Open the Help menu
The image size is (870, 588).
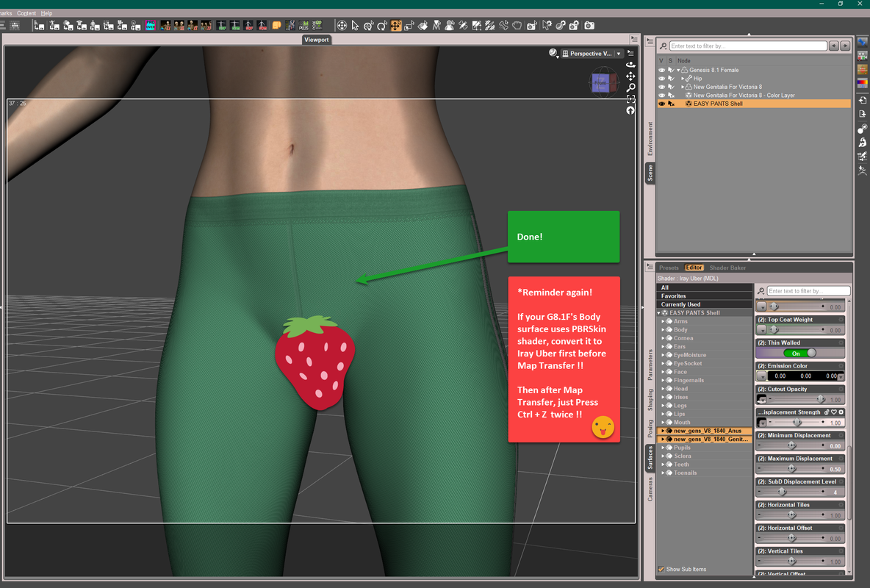click(x=46, y=13)
